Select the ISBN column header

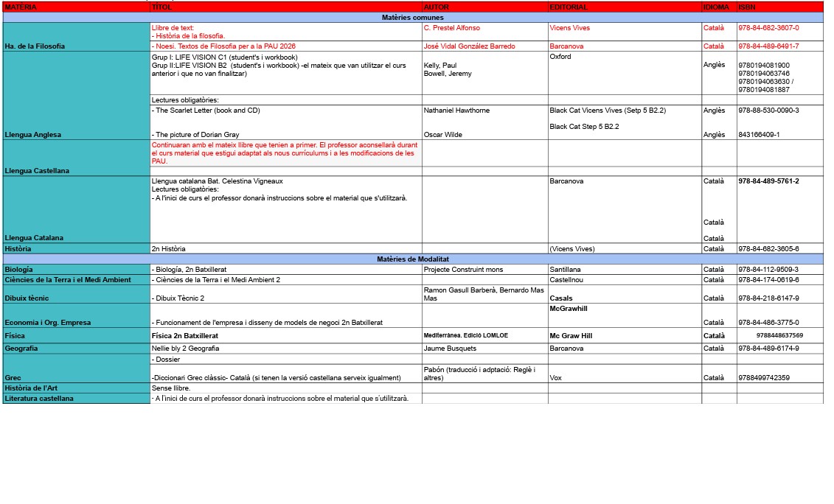coord(746,7)
